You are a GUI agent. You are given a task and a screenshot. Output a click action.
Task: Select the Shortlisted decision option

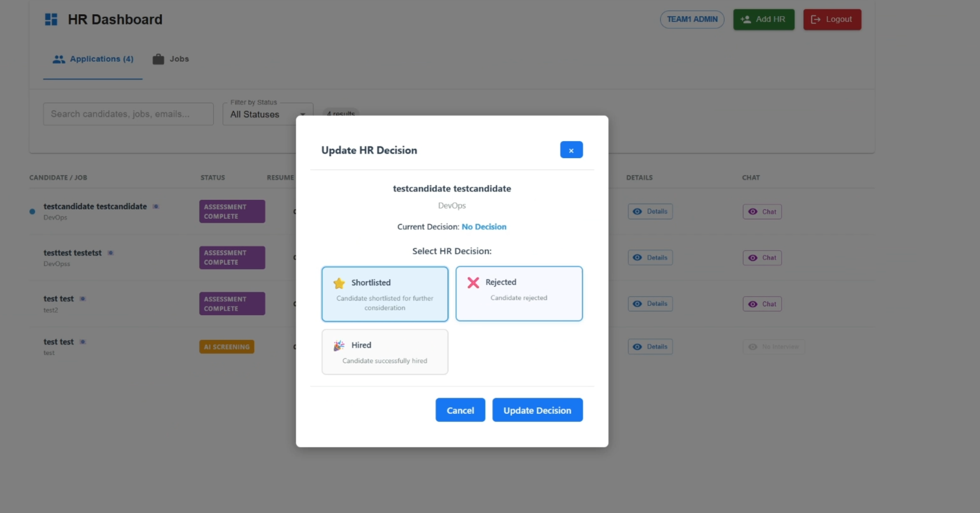click(x=385, y=294)
